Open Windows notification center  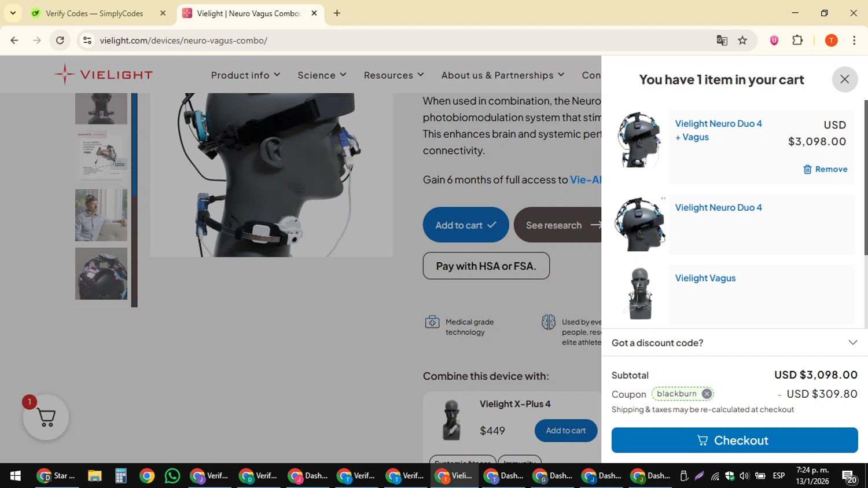849,476
